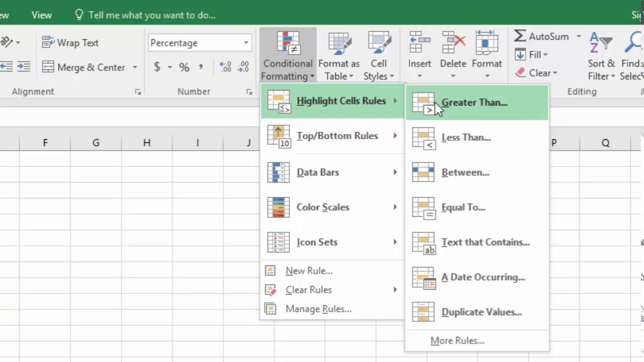Click the Tell me what you want to do box

[145, 15]
